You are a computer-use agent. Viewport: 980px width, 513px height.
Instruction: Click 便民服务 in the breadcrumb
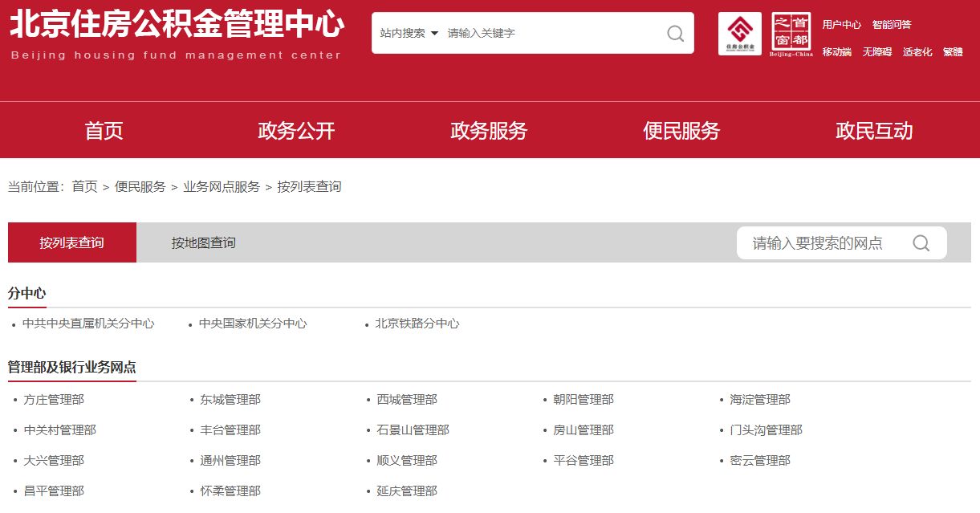(x=140, y=186)
